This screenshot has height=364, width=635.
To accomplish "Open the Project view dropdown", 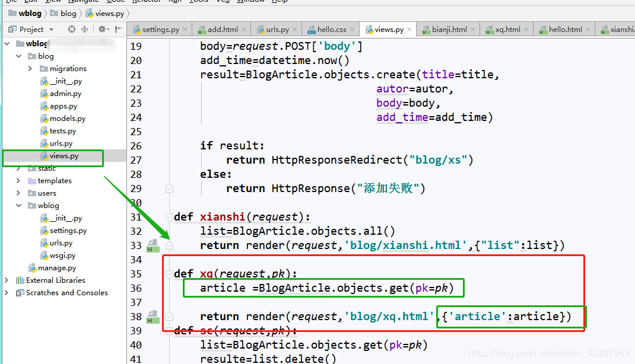I will pos(52,30).
